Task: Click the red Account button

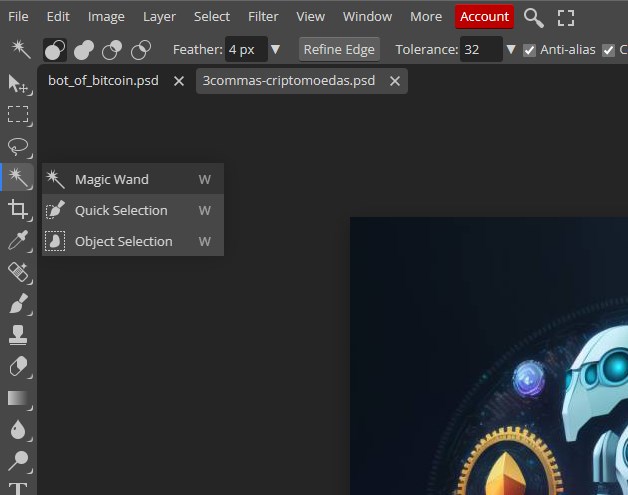Action: [484, 17]
